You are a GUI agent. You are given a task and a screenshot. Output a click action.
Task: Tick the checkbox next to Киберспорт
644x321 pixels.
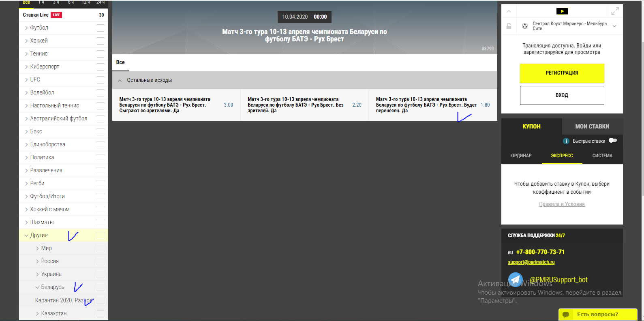[x=101, y=67]
